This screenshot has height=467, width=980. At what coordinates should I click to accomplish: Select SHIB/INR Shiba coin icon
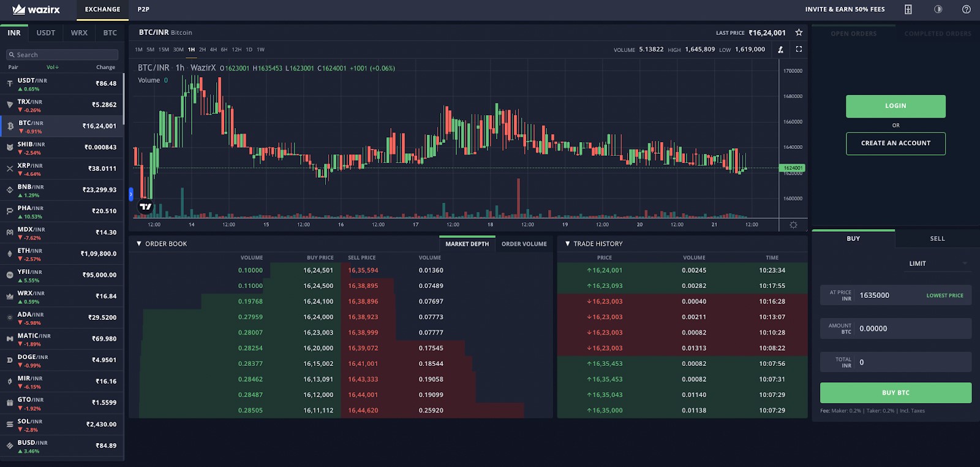click(x=10, y=147)
